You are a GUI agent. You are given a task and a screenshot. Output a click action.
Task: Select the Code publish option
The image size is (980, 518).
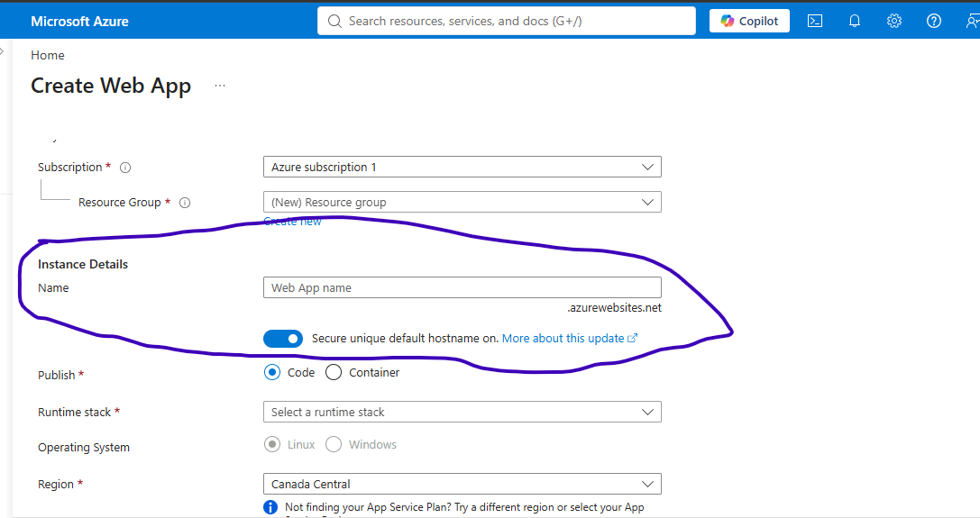pos(272,372)
